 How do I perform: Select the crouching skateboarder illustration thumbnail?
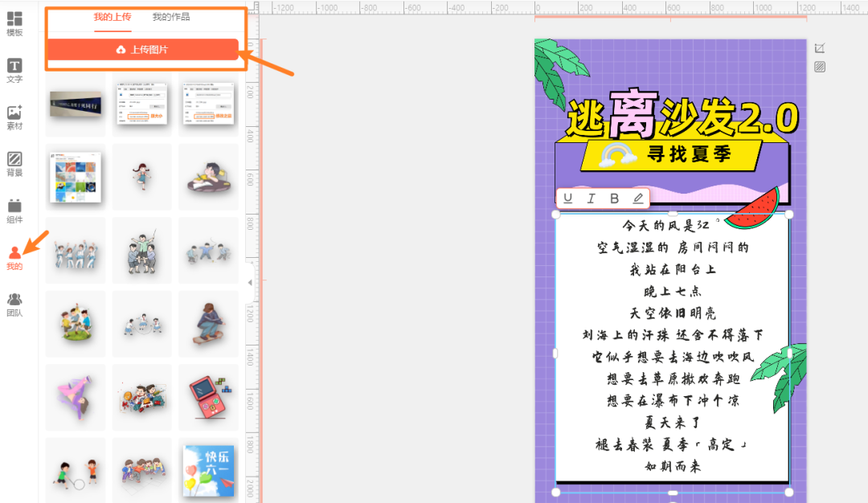[x=208, y=324]
